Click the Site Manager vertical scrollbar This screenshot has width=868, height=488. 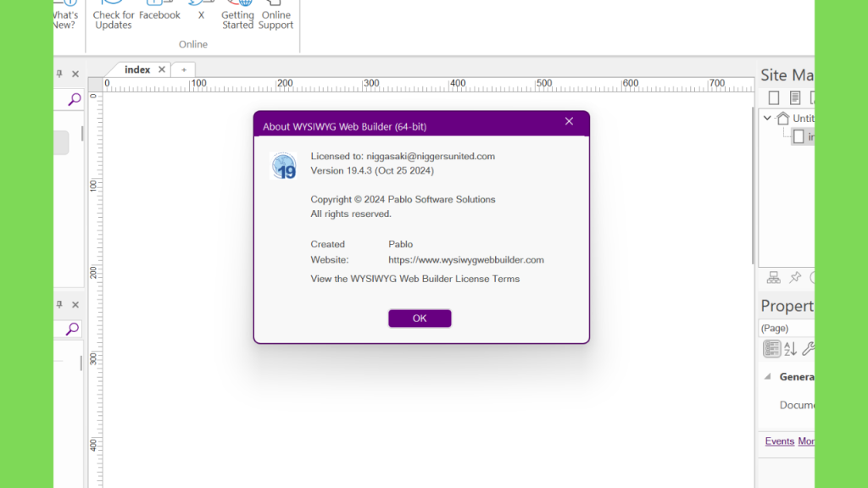click(x=753, y=186)
